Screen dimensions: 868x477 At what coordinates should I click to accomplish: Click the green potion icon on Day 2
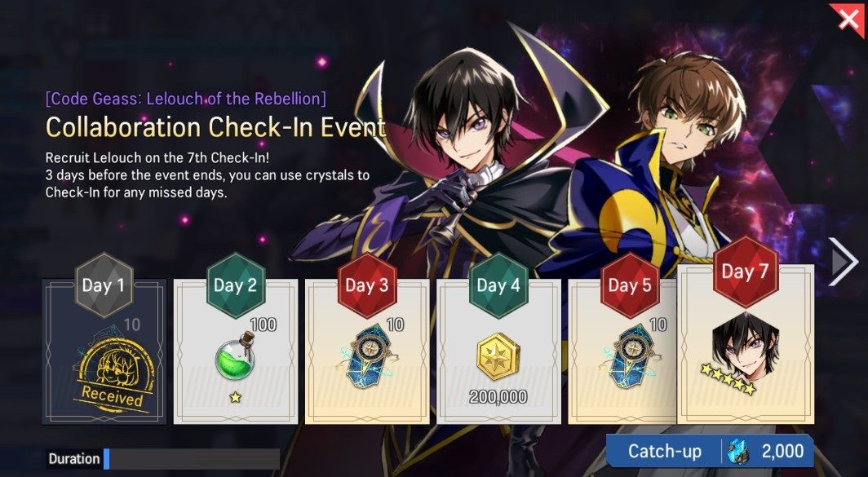pos(236,356)
